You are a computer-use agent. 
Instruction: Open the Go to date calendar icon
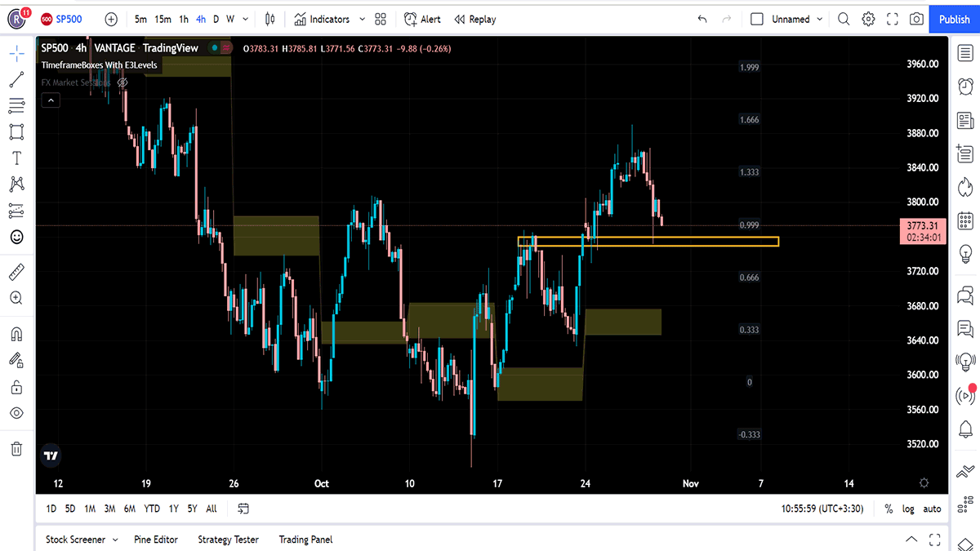pos(243,509)
